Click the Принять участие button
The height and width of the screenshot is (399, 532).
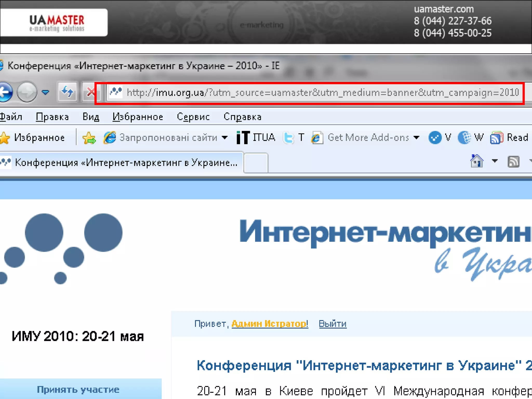click(78, 389)
